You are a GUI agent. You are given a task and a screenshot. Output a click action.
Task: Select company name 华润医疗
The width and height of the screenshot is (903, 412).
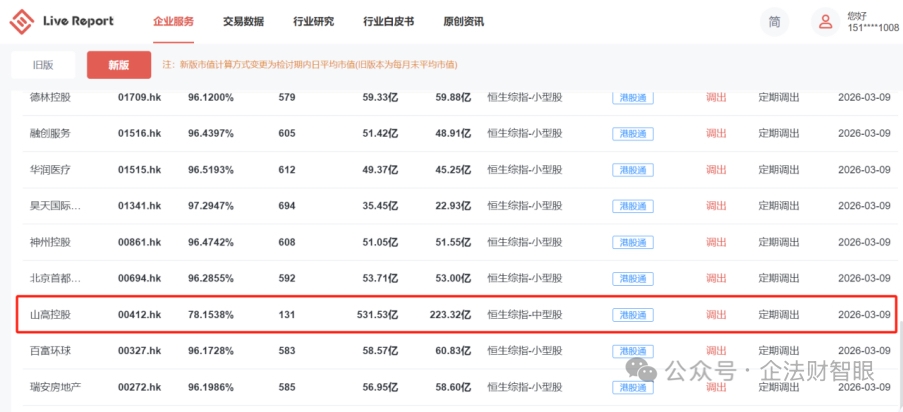pos(50,170)
